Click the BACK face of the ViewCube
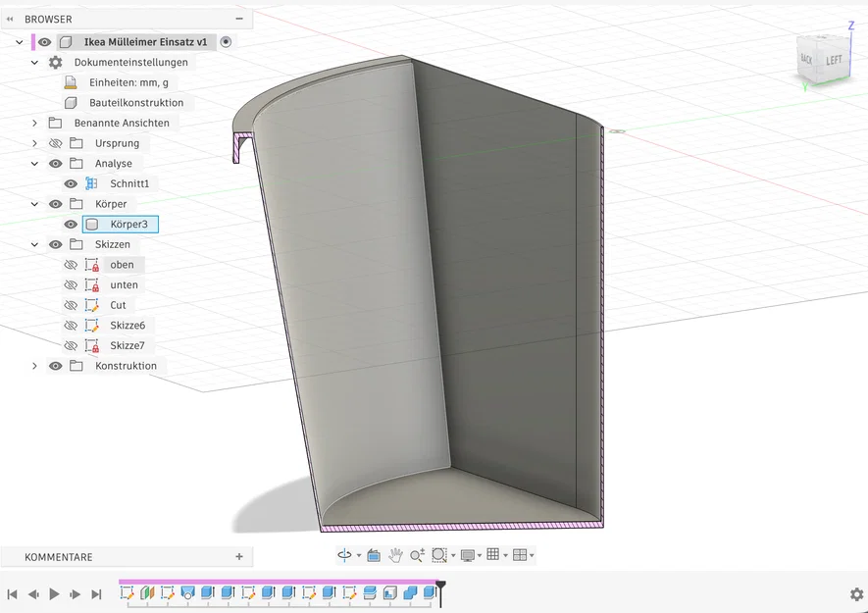This screenshot has height=613, width=868. 807,59
